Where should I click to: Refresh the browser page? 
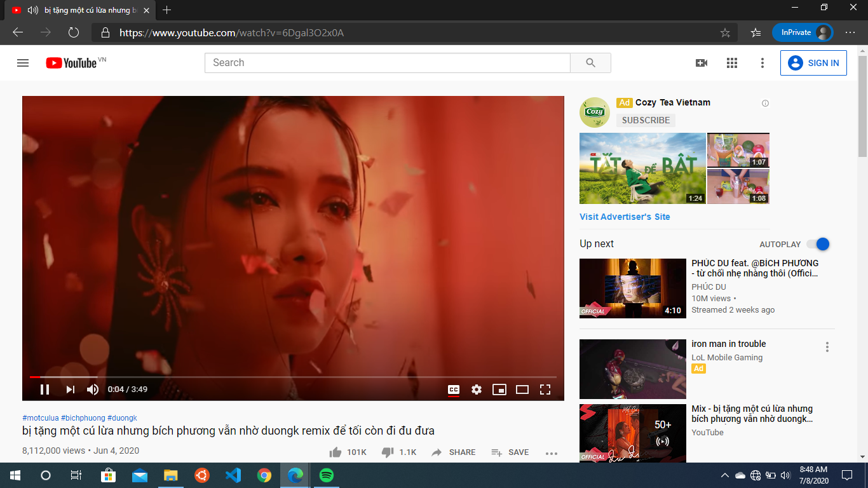click(x=73, y=32)
